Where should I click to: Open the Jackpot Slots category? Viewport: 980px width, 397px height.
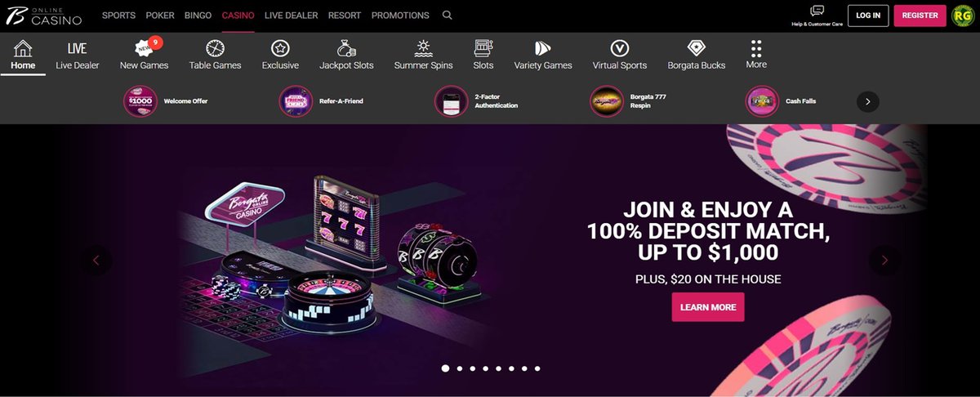pos(346,55)
